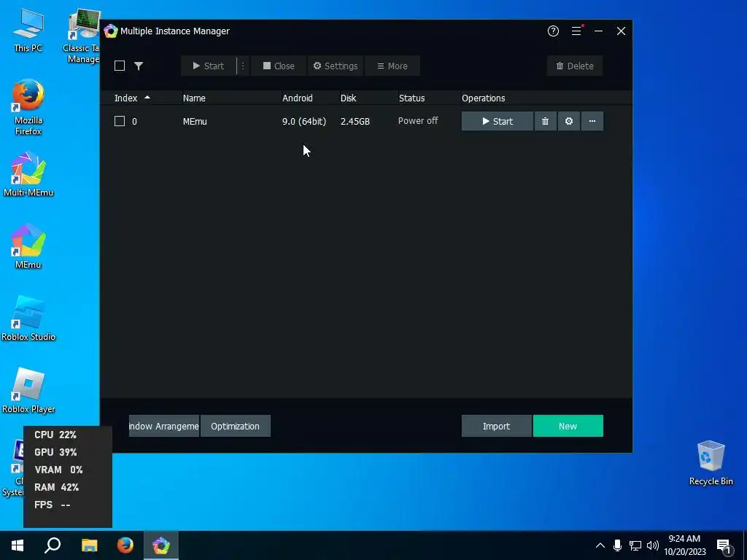Start the MEmu instance from its row
The width and height of the screenshot is (747, 560).
coord(498,122)
